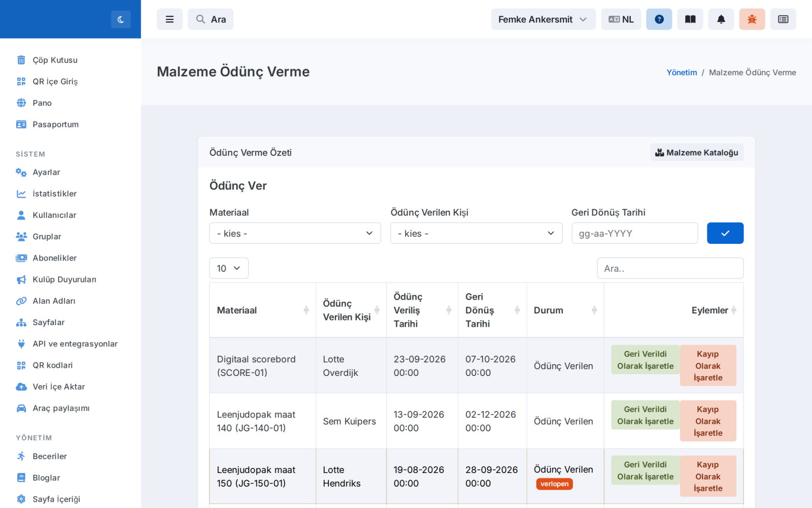The height and width of the screenshot is (508, 812).
Task: Click the Veri İçe Aktar cloud icon
Action: click(21, 387)
